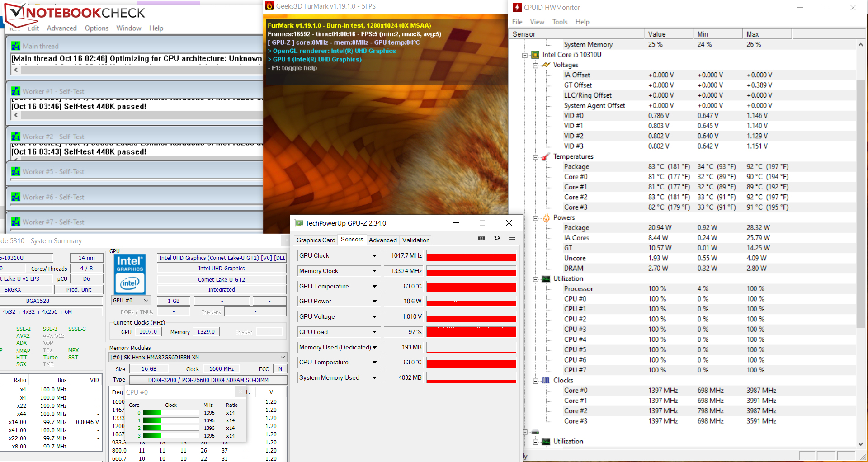Open the GPU-Z hamburger menu icon
The image size is (868, 462).
click(512, 238)
